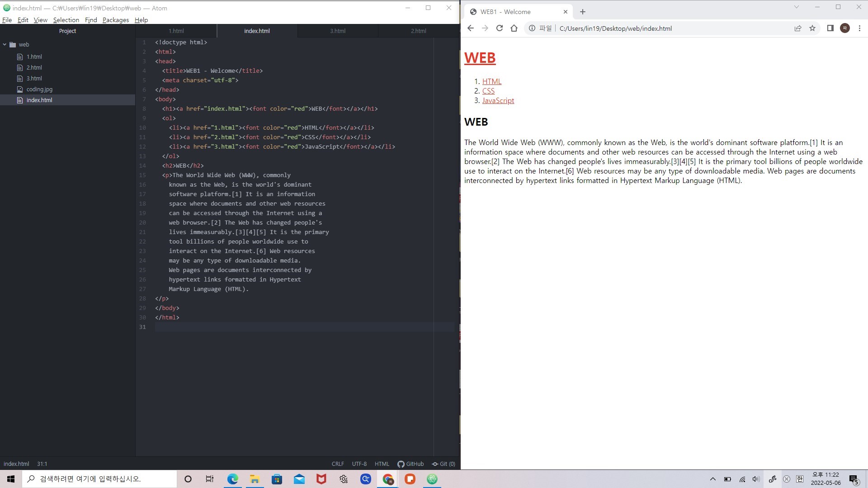Click the Chrome home icon
This screenshot has width=868, height=488.
(x=514, y=28)
